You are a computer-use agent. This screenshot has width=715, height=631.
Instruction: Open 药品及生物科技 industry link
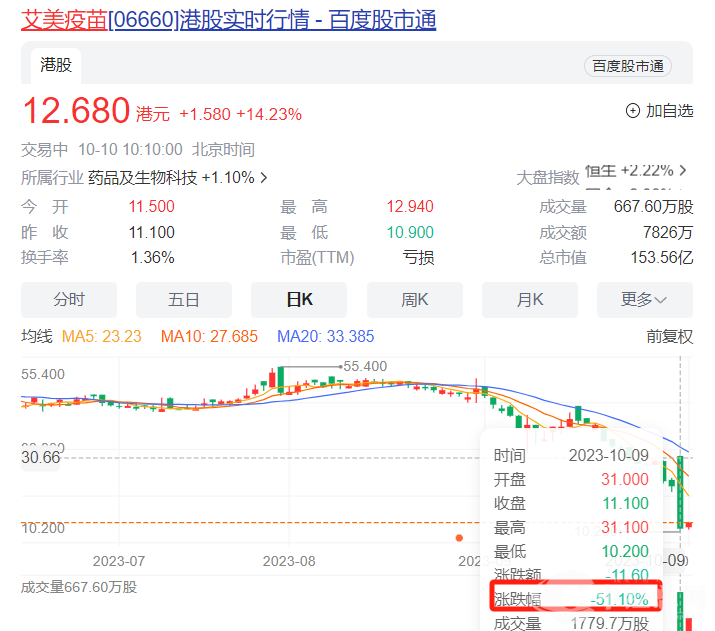click(142, 177)
